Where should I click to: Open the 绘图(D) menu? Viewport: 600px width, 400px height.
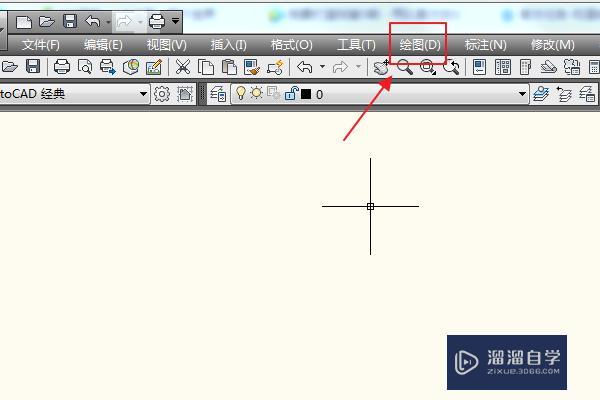click(420, 45)
